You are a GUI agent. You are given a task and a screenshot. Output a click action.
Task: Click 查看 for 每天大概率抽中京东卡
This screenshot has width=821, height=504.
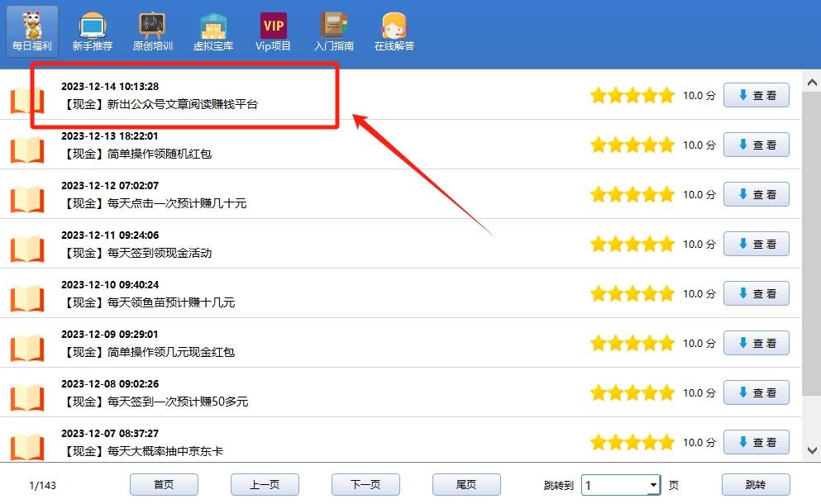coord(756,442)
